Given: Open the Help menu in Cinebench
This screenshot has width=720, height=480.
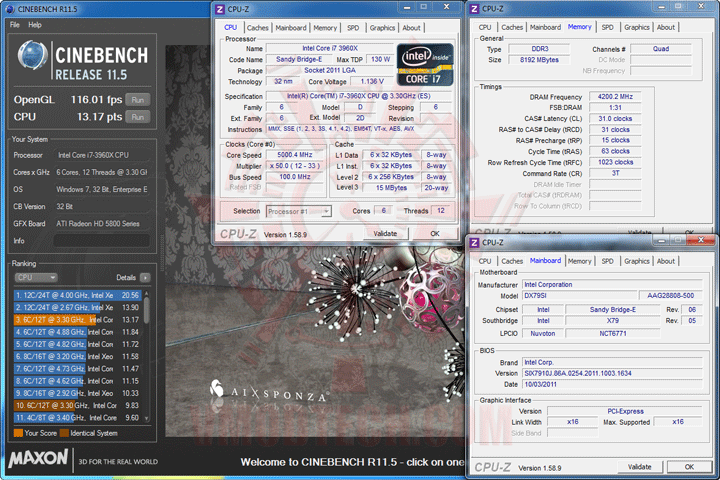Looking at the screenshot, I should [x=35, y=25].
